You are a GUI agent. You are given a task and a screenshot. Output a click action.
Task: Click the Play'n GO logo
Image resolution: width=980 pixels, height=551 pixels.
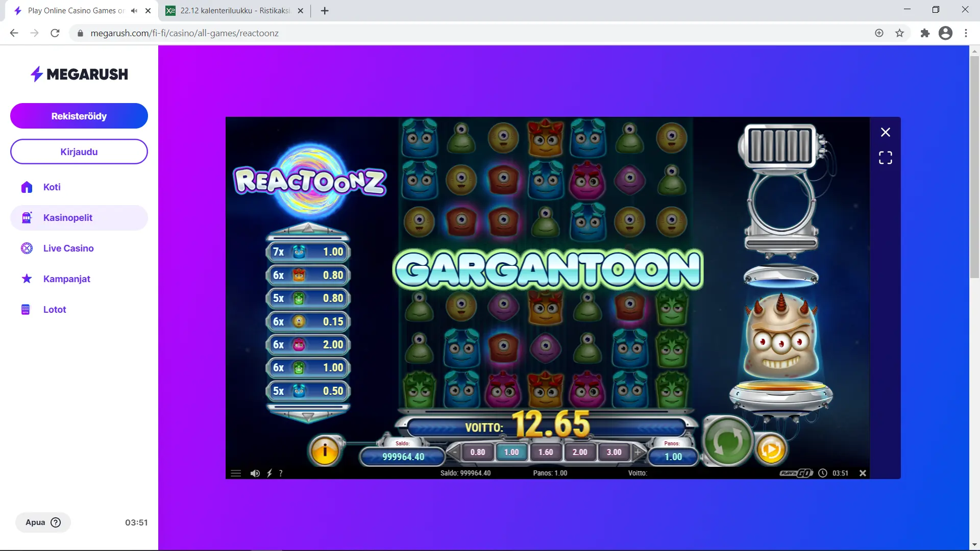[796, 473]
